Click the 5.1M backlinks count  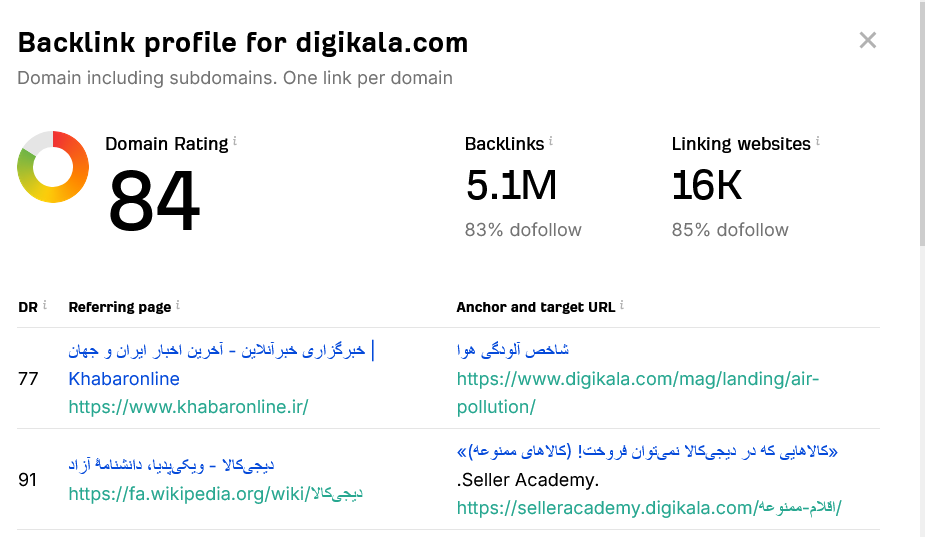pyautogui.click(x=511, y=186)
